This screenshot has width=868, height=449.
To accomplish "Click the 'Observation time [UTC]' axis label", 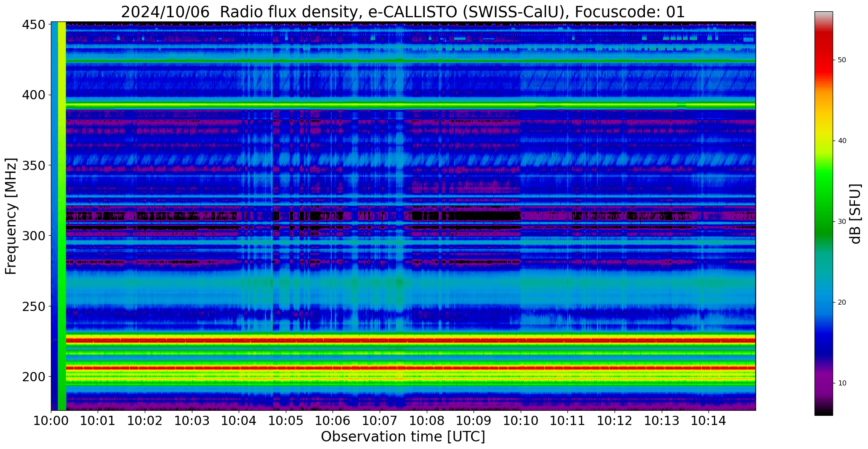I will (x=403, y=437).
